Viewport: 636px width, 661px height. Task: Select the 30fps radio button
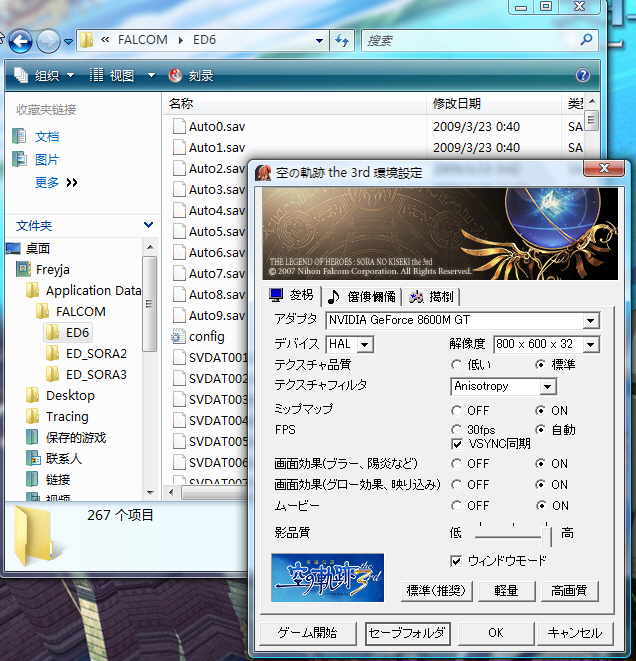(456, 430)
